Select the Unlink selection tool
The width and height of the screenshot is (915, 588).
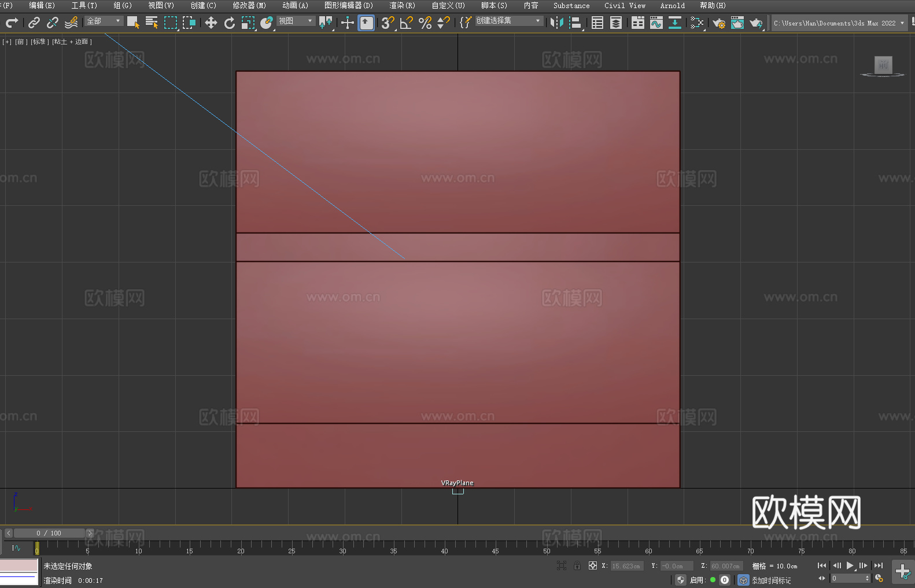[x=53, y=23]
